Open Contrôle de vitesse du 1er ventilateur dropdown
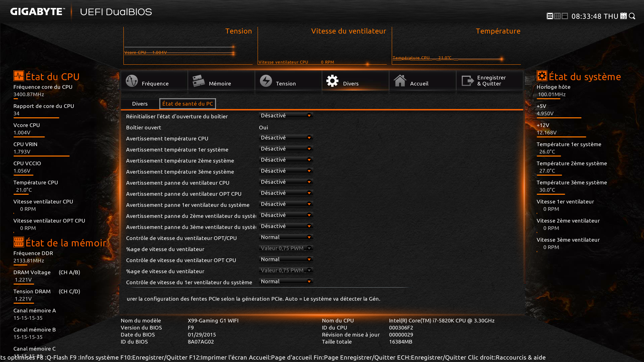Viewport: 644px width, 362px height. point(286,281)
